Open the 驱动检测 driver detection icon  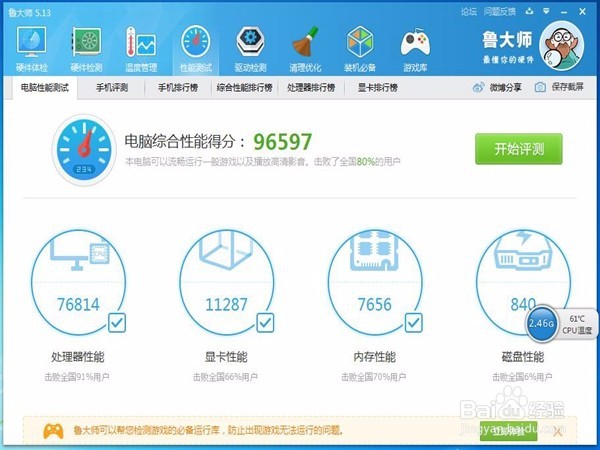(250, 49)
